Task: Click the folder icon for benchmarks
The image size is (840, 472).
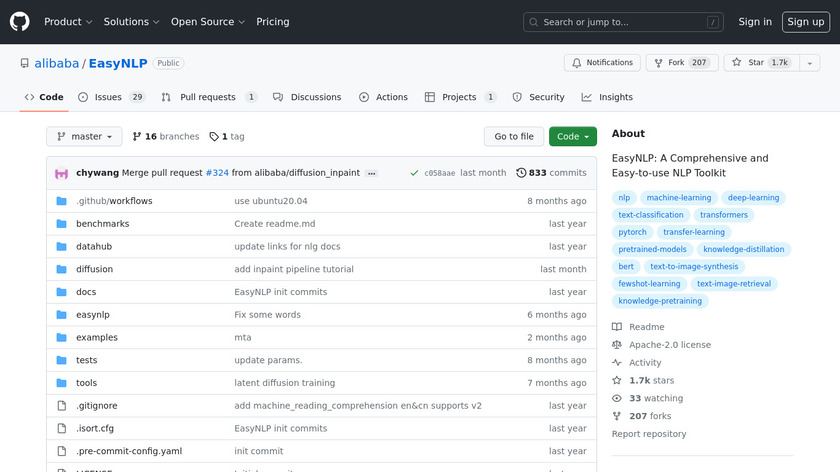Action: tap(62, 223)
